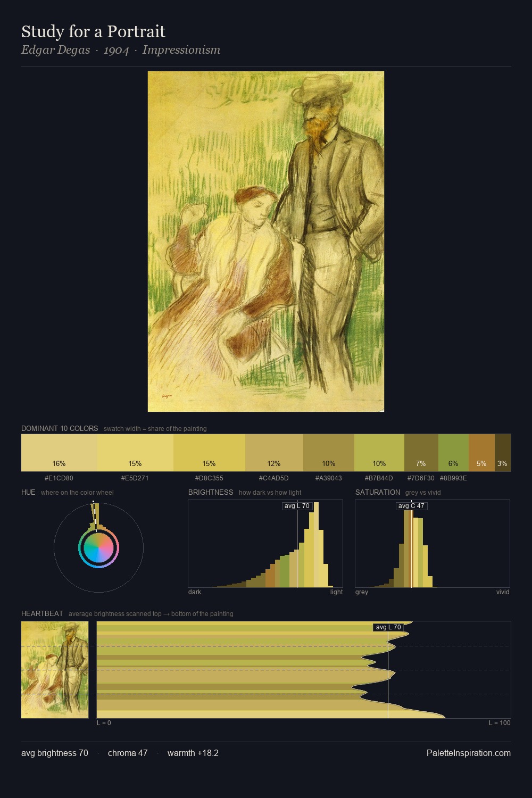Click the 'L = 0' axis label
Image resolution: width=532 pixels, height=798 pixels.
coord(104,723)
